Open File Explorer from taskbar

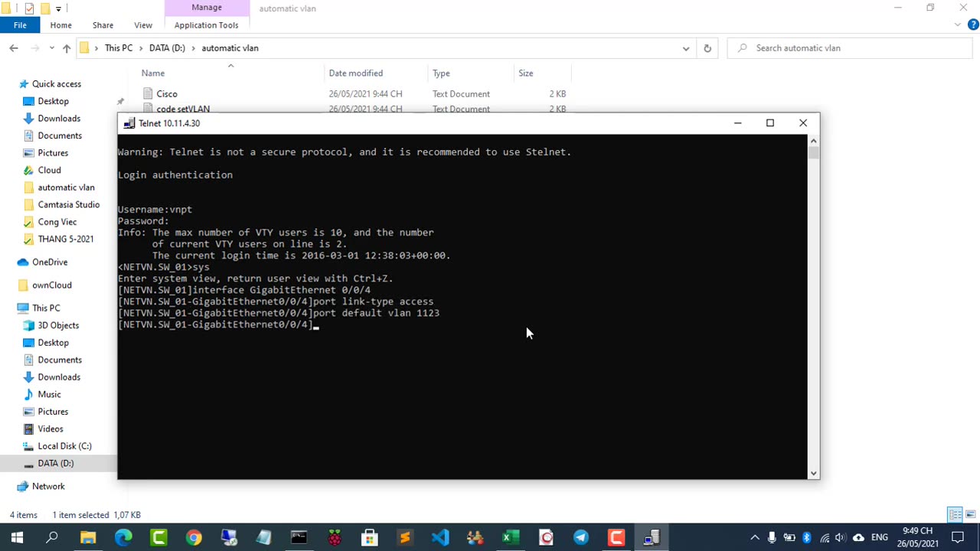click(88, 538)
